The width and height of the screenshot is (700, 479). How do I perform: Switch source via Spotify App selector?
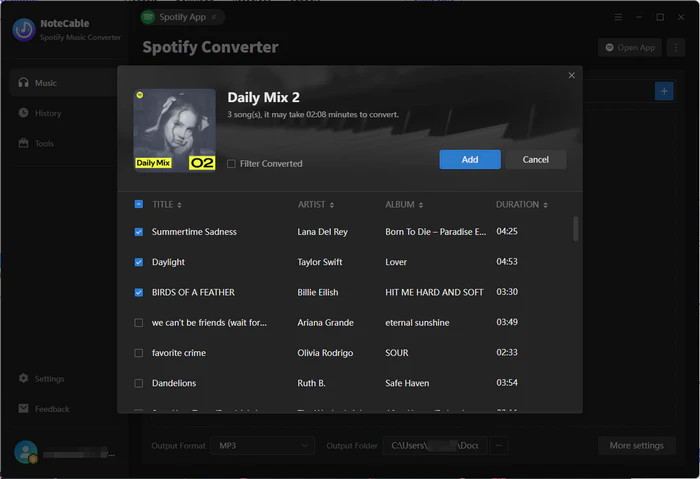point(182,17)
